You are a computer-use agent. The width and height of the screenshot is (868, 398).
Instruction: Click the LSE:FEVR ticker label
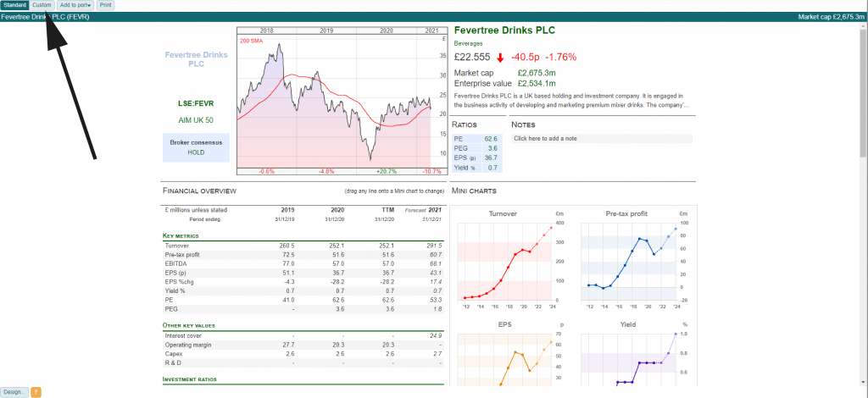click(x=196, y=103)
